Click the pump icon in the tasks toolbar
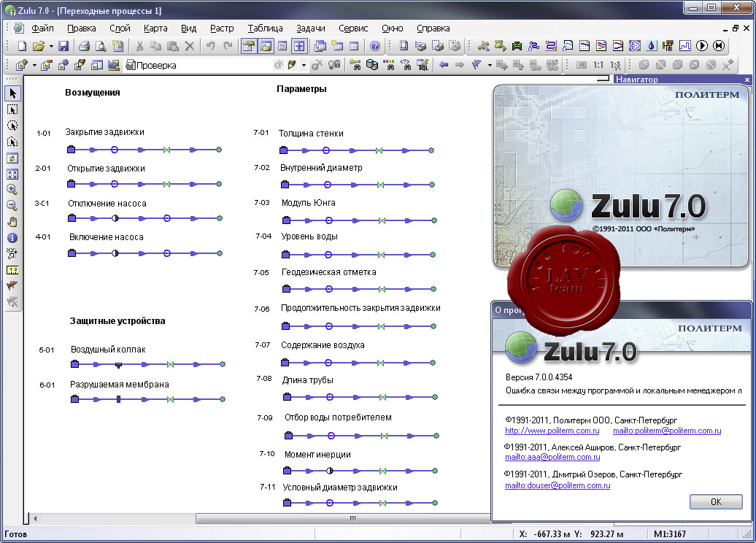The image size is (756, 543). [517, 46]
